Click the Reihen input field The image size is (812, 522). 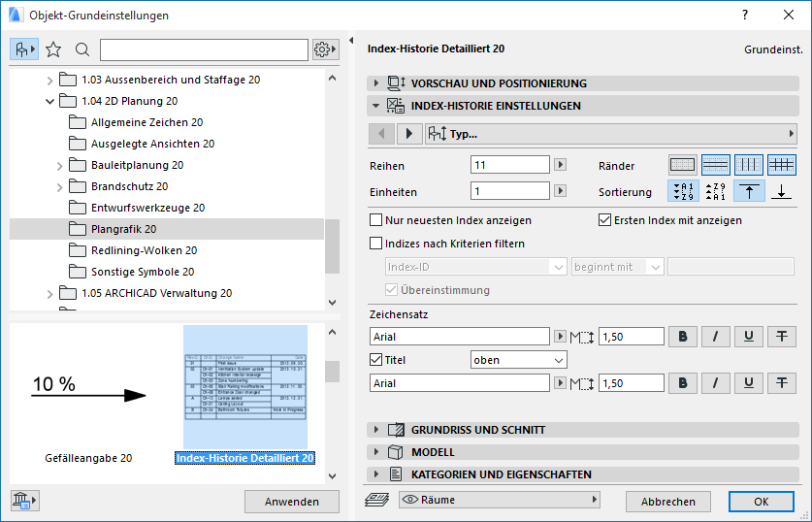[x=510, y=165]
